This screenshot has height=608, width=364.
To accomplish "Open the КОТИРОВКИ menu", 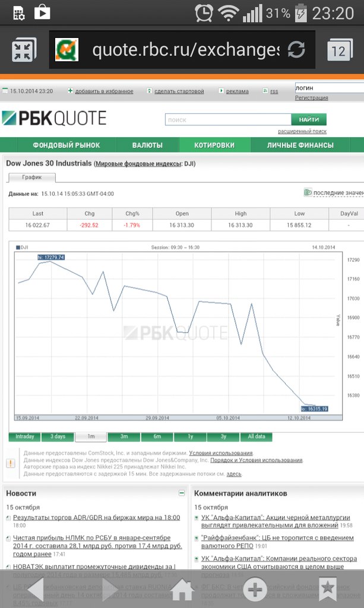I will [x=214, y=145].
